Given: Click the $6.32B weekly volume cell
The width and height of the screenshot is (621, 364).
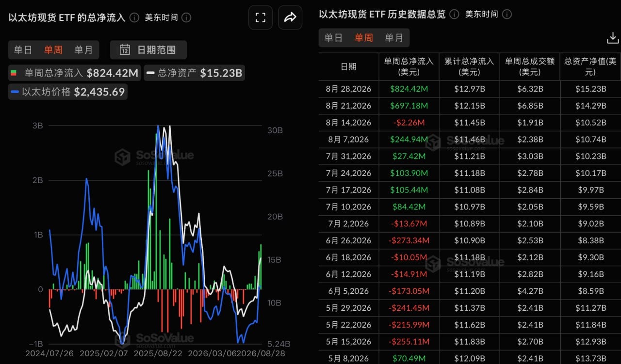Looking at the screenshot, I should [530, 89].
